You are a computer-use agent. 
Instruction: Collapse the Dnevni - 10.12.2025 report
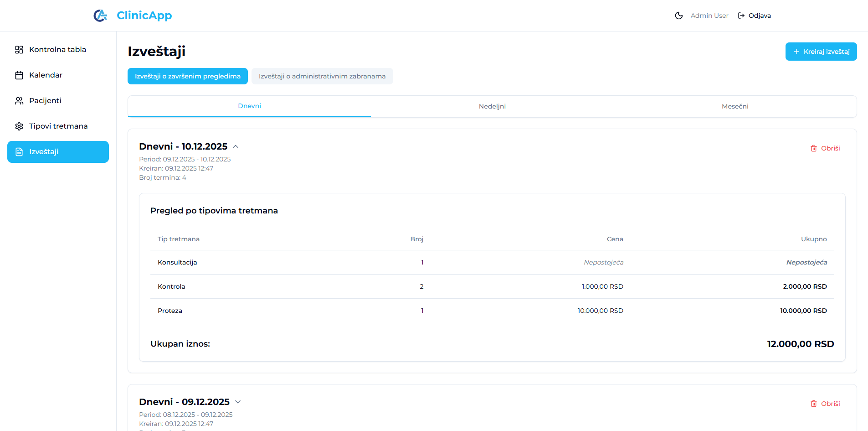tap(236, 146)
